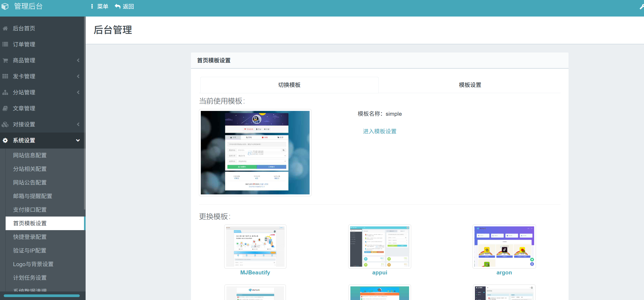Screen dimensions: 644x300
Task: Click 返回 in the top bar
Action: (x=124, y=6)
